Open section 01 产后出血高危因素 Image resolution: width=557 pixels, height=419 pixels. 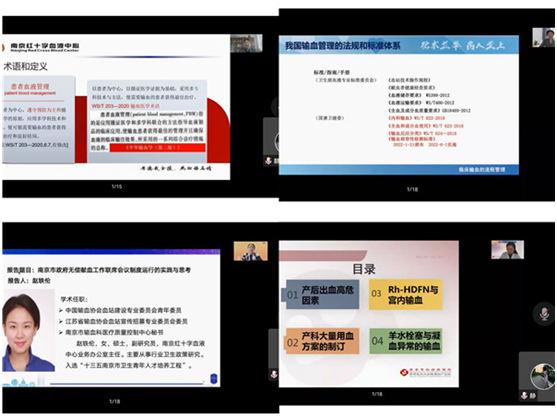(x=323, y=294)
